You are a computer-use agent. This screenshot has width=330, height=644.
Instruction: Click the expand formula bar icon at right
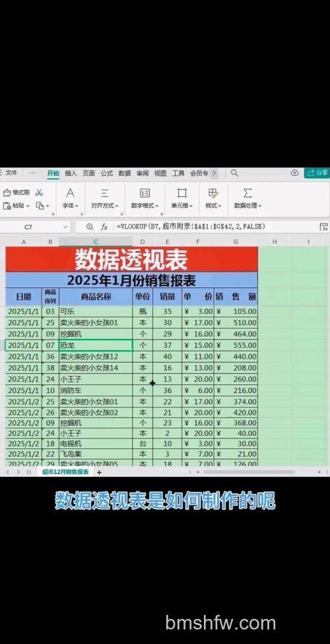323,227
